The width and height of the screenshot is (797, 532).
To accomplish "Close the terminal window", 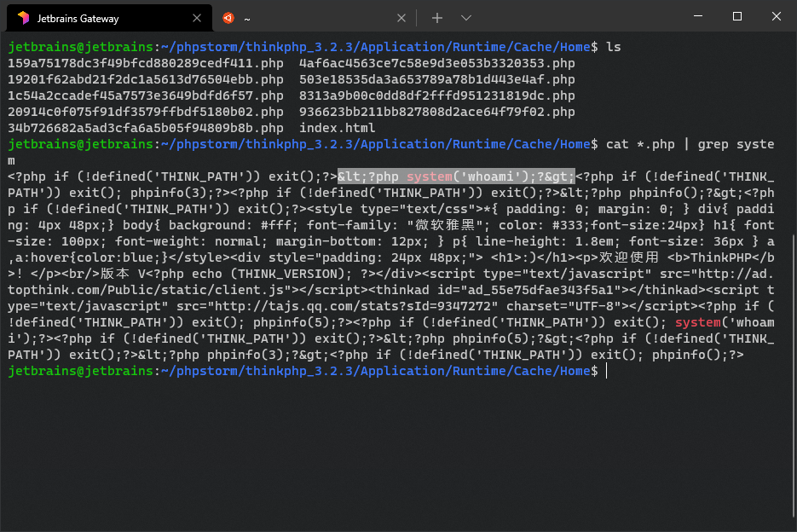I will [x=777, y=16].
